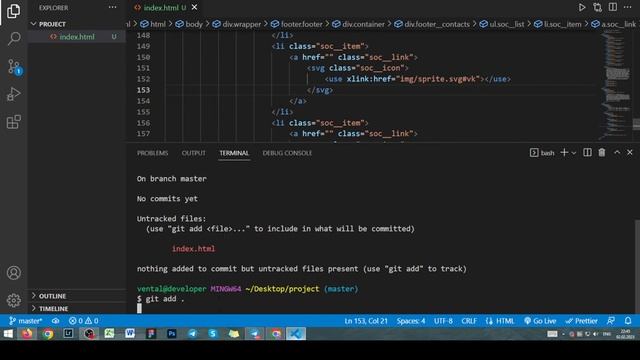Split the editor right
Screen dimensions: 640x360
[613, 7]
